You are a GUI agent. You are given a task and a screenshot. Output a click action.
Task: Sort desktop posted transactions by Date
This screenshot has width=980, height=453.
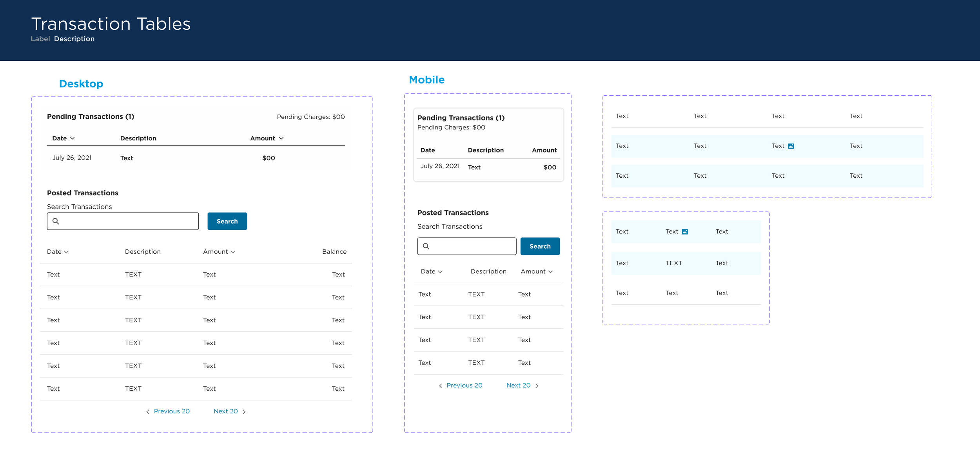(x=66, y=252)
